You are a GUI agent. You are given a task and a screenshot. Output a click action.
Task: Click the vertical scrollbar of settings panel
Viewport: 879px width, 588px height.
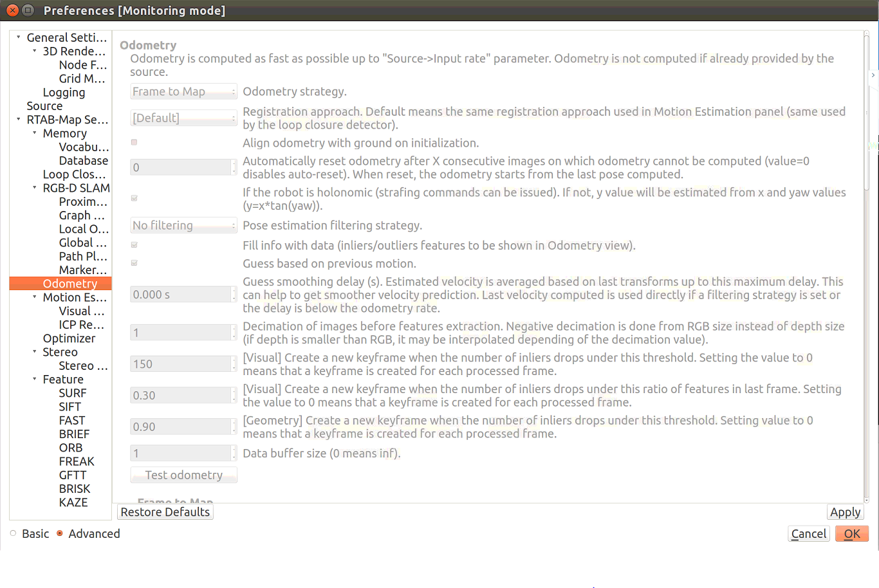pyautogui.click(x=866, y=257)
